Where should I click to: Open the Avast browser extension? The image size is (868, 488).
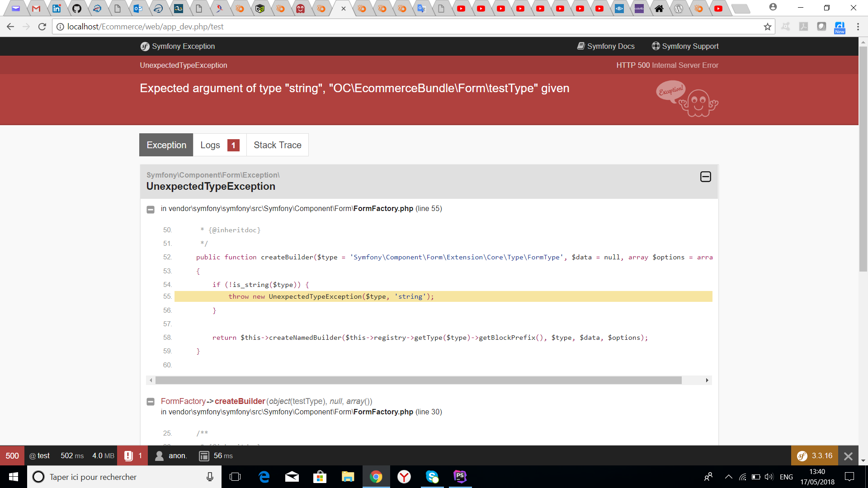tap(786, 27)
